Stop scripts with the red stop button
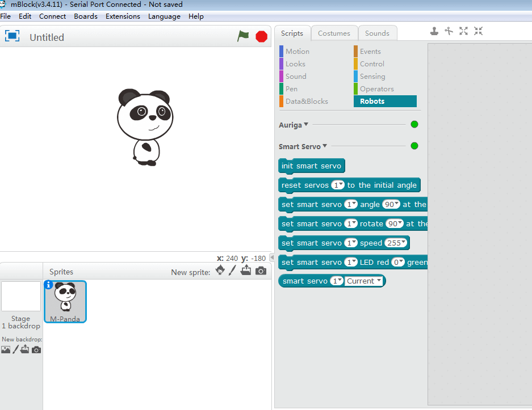 click(261, 37)
